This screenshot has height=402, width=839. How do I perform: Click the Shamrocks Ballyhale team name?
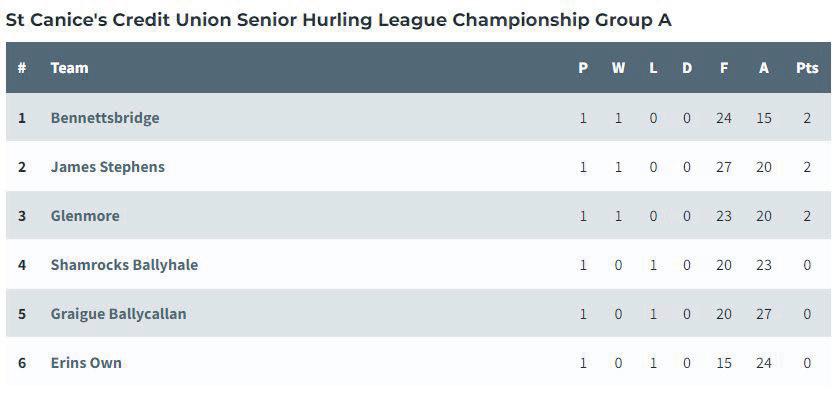124,265
